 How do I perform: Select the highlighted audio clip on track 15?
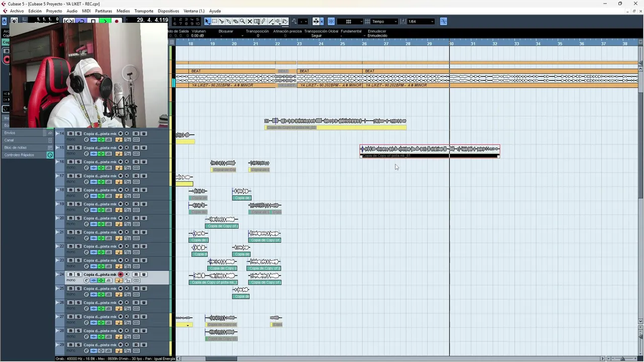(430, 151)
